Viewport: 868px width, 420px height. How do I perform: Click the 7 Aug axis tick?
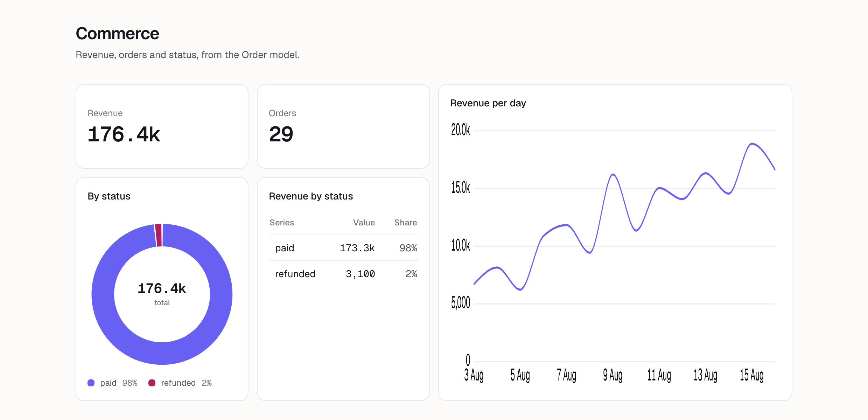click(566, 375)
